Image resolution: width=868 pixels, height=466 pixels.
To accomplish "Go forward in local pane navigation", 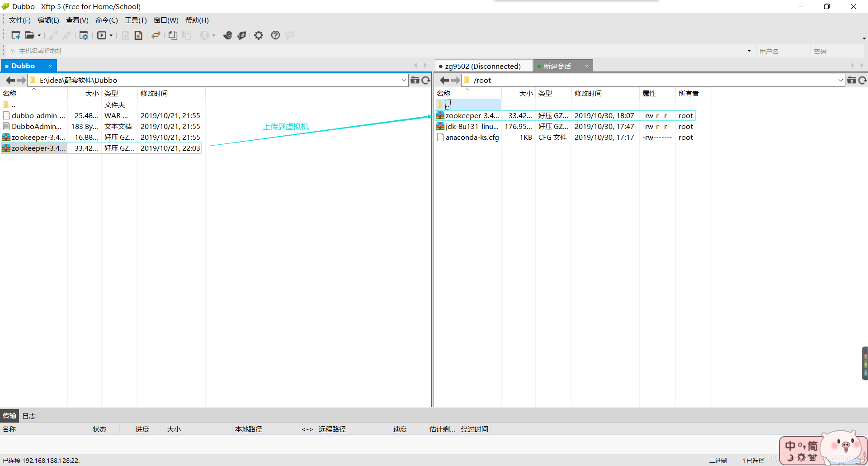I will (x=21, y=81).
